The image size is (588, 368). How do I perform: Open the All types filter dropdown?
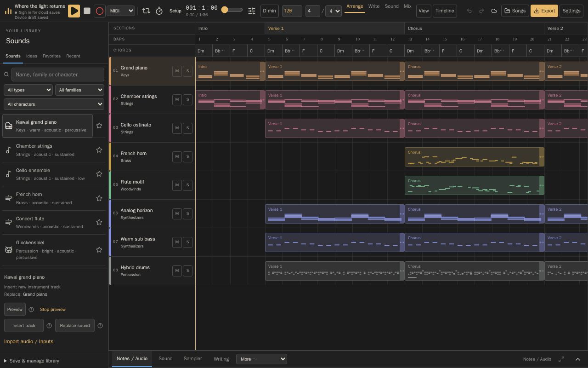[x=28, y=90]
